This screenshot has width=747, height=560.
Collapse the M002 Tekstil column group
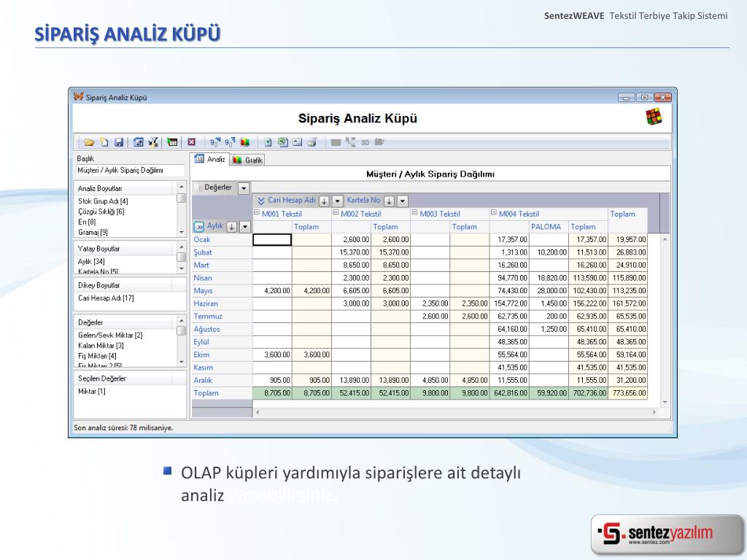coord(336,212)
